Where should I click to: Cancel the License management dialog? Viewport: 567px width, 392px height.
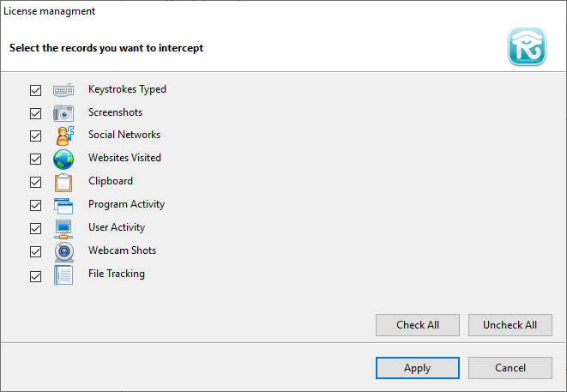tap(510, 368)
